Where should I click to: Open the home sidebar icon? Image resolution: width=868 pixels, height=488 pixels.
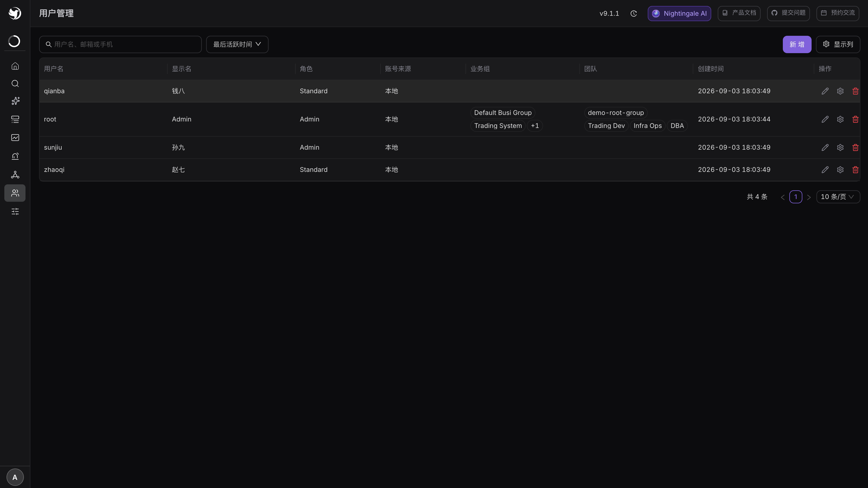[15, 66]
